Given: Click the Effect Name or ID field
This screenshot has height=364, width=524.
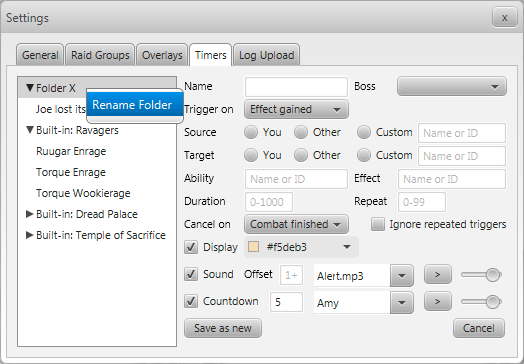Looking at the screenshot, I should pos(452,179).
